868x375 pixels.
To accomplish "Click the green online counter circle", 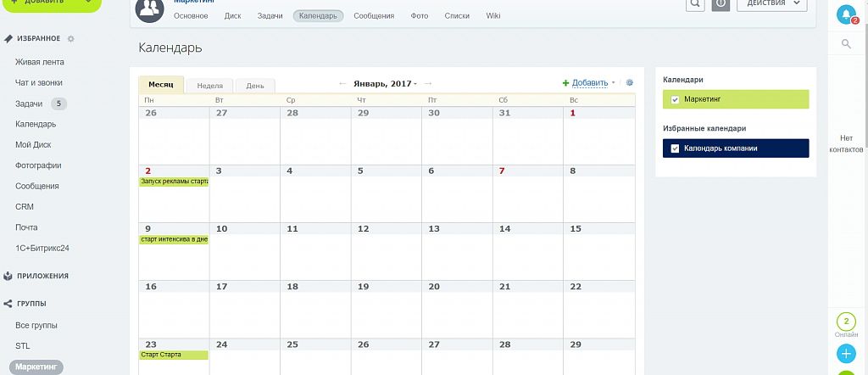I will pos(846,322).
